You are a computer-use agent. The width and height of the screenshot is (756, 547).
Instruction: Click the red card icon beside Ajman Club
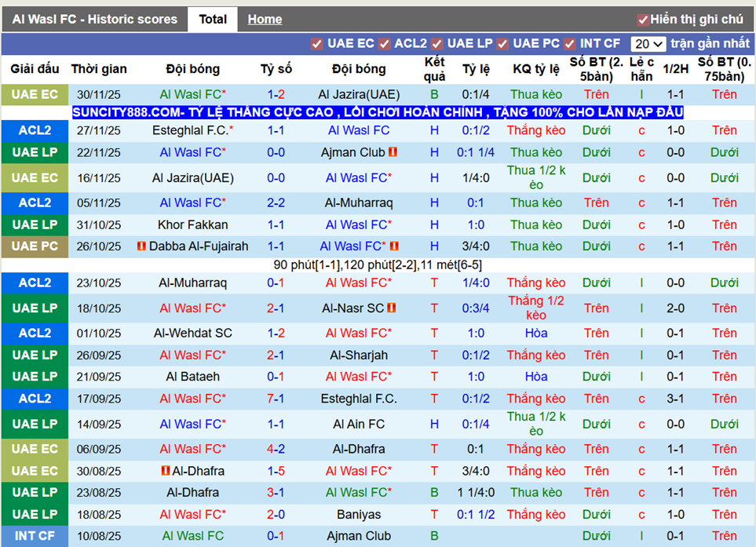(x=393, y=152)
